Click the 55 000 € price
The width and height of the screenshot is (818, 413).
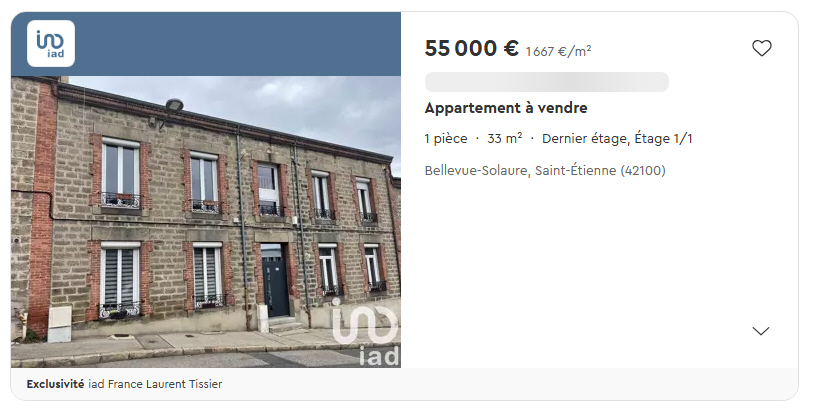click(x=472, y=48)
